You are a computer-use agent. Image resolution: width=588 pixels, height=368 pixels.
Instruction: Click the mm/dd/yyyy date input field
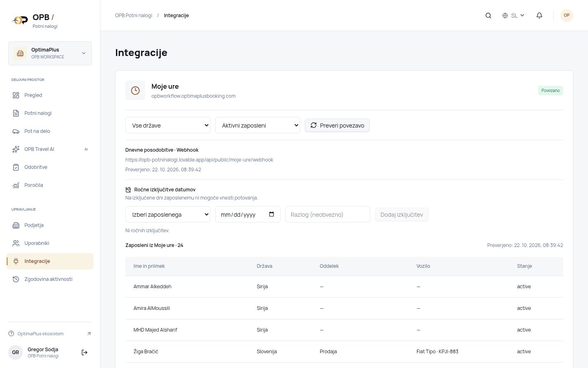248,214
